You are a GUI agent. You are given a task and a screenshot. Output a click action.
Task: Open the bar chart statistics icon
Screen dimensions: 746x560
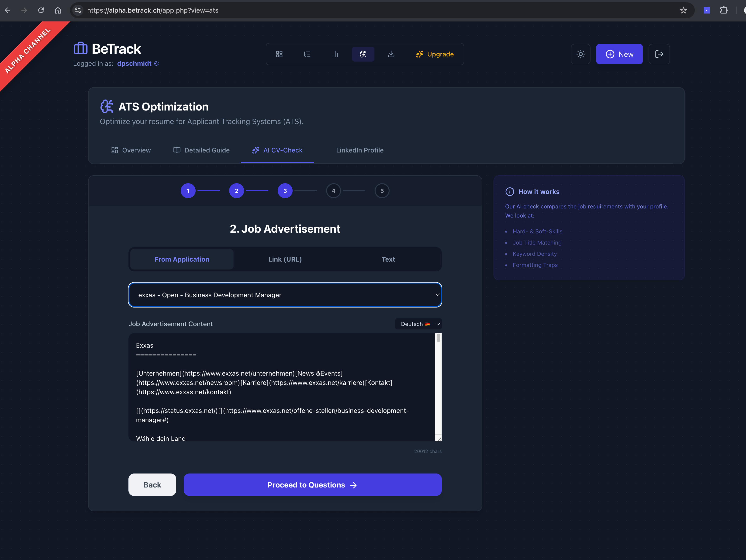[335, 54]
